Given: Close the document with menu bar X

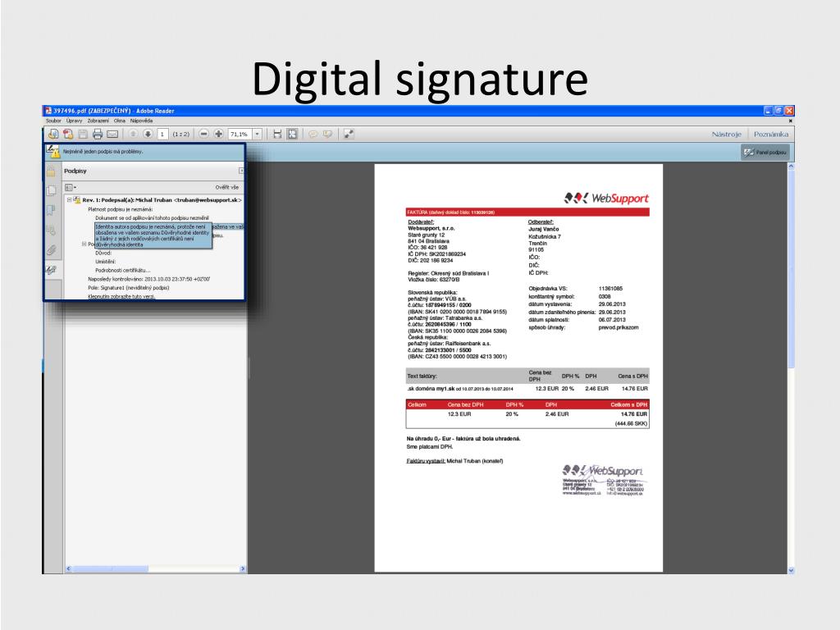Looking at the screenshot, I should [x=790, y=121].
